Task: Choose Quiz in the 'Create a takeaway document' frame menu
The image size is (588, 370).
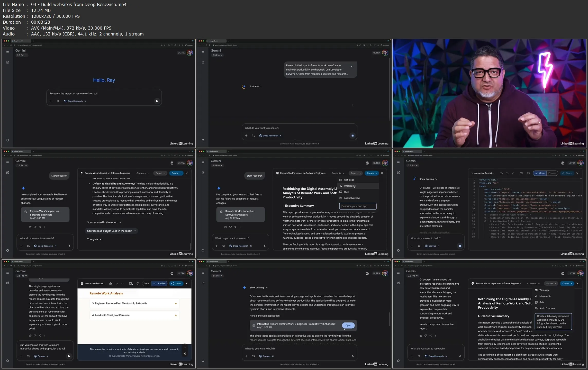Action: pyautogui.click(x=553, y=302)
